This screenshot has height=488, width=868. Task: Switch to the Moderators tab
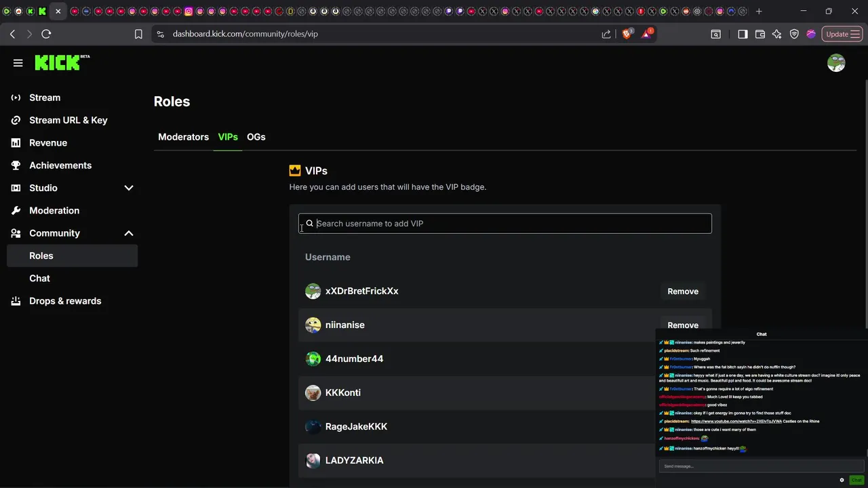pyautogui.click(x=183, y=137)
